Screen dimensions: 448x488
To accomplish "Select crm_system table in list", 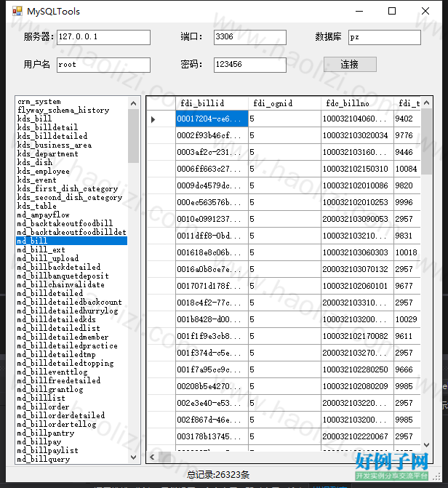I will 71,102.
